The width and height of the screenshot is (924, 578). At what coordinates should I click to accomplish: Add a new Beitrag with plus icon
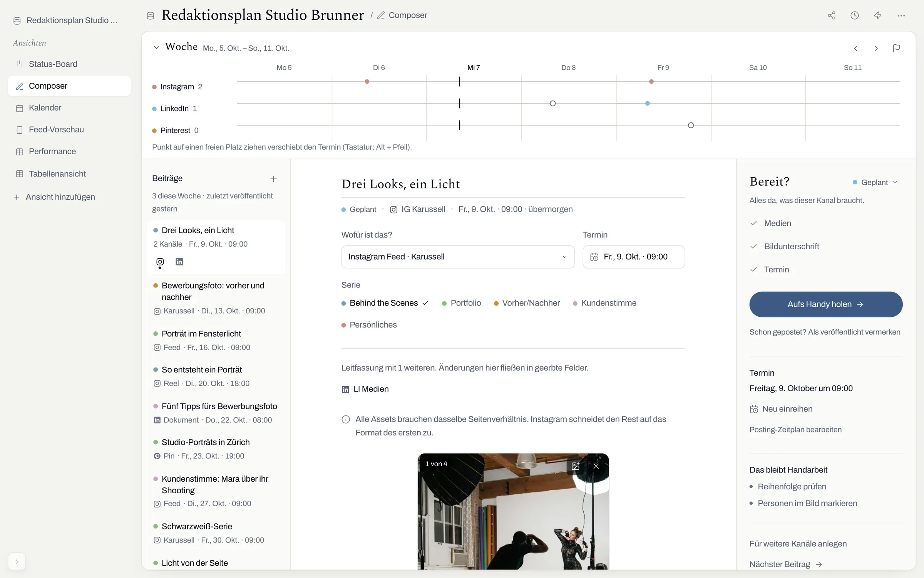pos(274,179)
